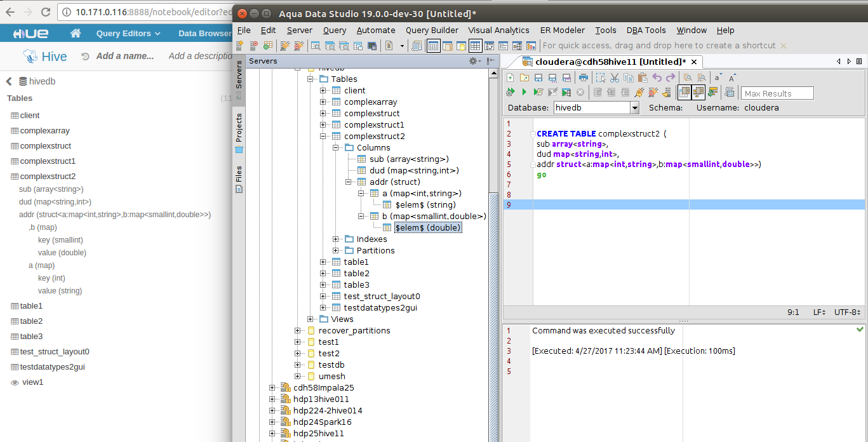Open the Database hivedb dropdown
Screen dimensions: 868x442
pos(634,108)
